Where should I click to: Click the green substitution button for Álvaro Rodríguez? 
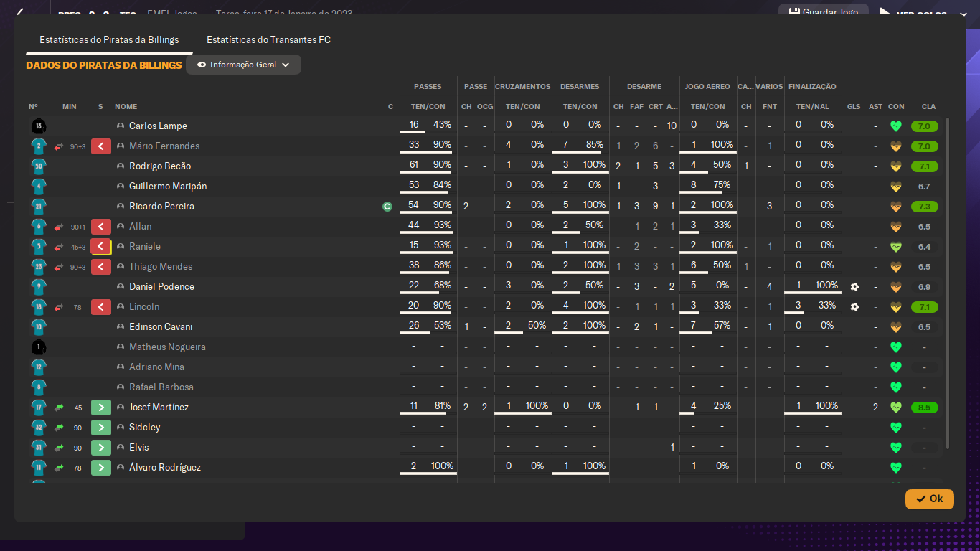(x=101, y=468)
